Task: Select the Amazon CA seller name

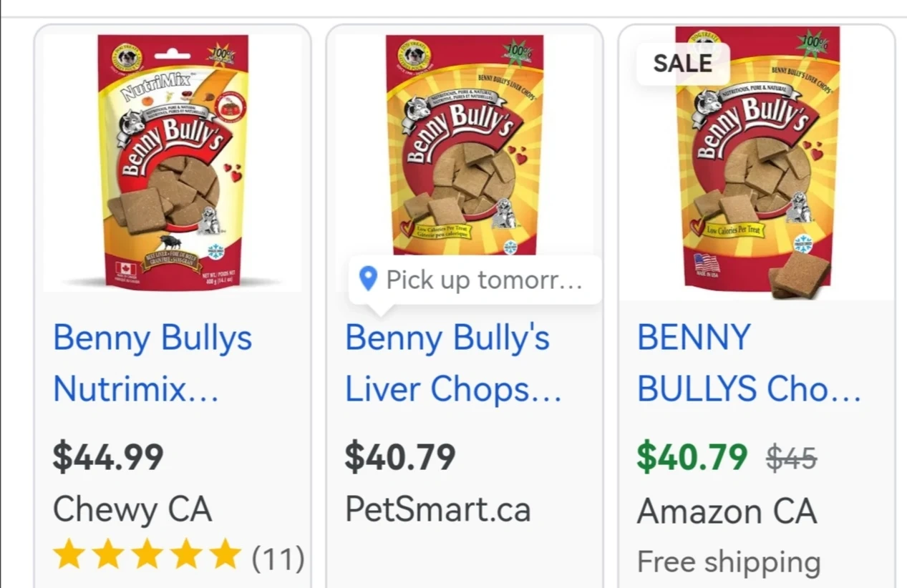Action: pyautogui.click(x=727, y=511)
